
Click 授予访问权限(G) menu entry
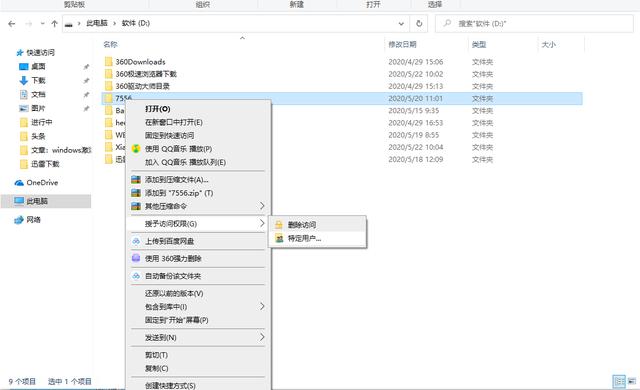[x=171, y=224]
